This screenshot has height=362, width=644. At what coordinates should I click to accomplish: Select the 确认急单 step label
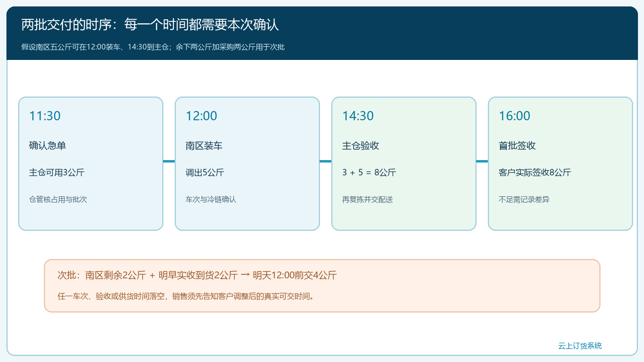pyautogui.click(x=47, y=146)
